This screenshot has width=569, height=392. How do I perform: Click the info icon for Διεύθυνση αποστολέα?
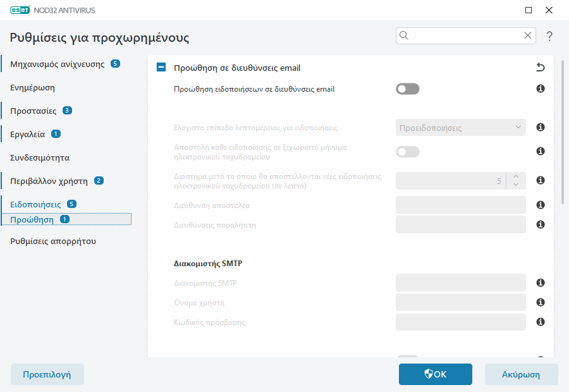point(541,205)
